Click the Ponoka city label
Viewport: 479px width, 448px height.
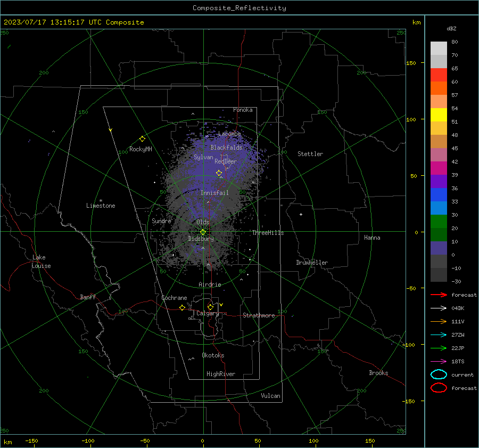tap(243, 110)
